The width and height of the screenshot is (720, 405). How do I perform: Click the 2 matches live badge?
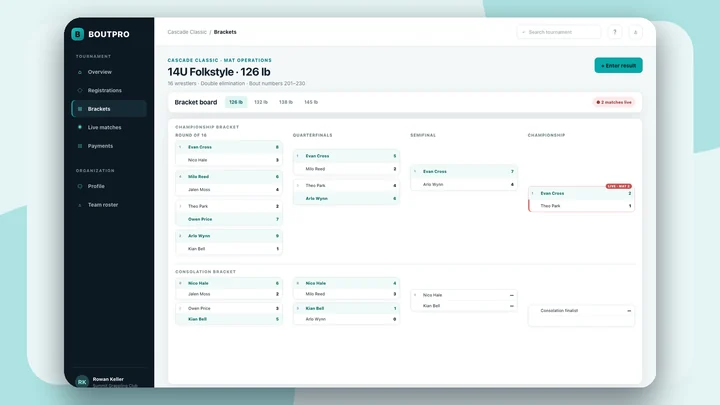point(614,102)
